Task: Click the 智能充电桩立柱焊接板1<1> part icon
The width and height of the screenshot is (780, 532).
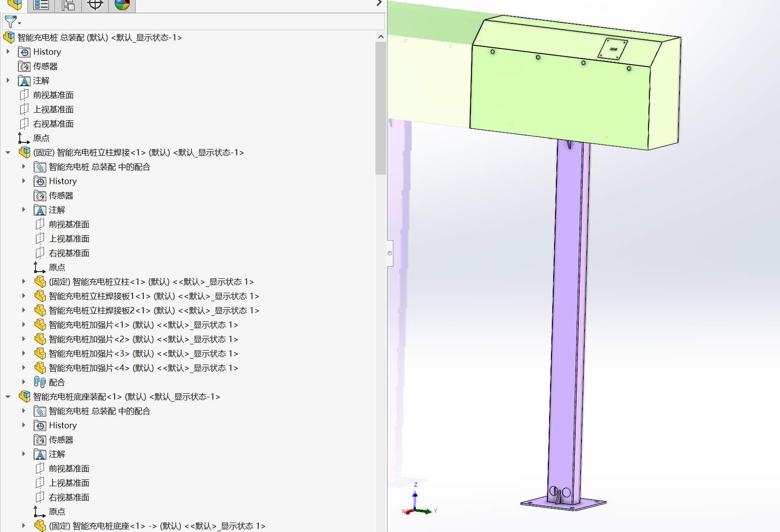Action: [40, 296]
